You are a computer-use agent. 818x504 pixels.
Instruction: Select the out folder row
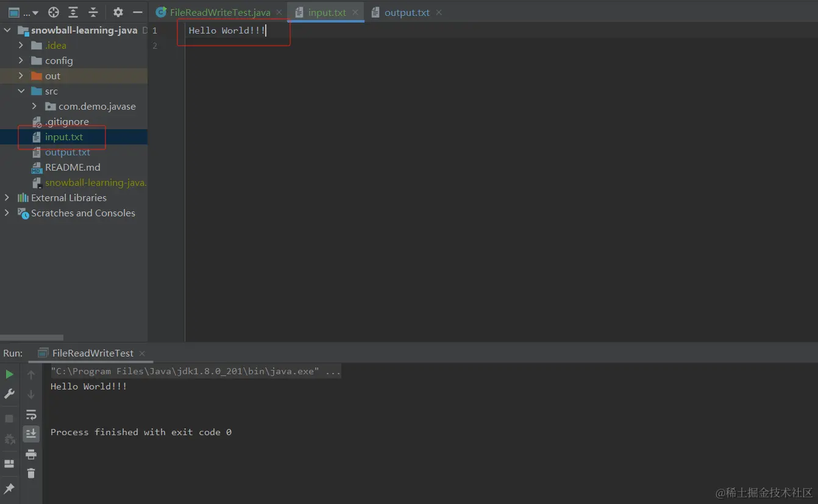coord(74,76)
